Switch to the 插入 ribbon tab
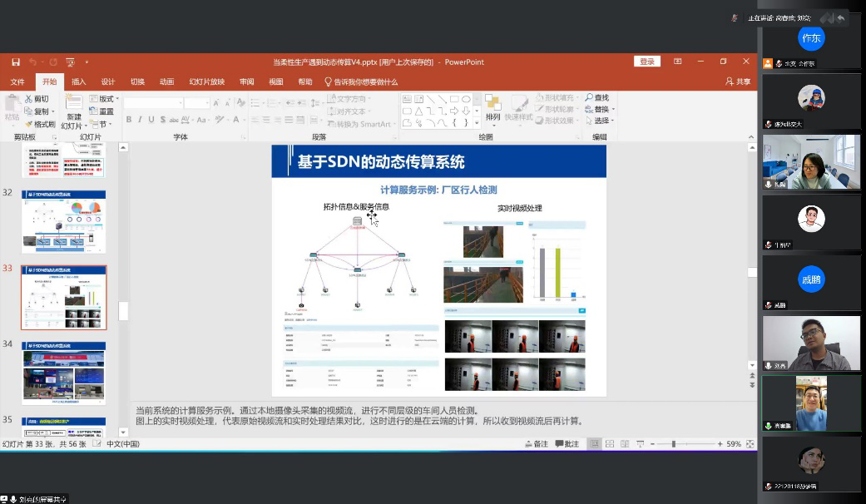The image size is (866, 504). tap(78, 82)
